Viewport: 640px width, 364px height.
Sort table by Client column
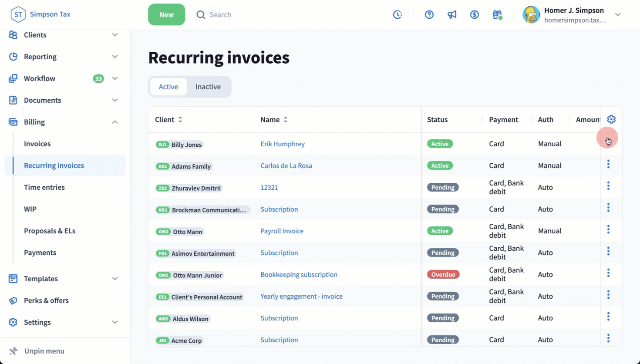click(180, 120)
